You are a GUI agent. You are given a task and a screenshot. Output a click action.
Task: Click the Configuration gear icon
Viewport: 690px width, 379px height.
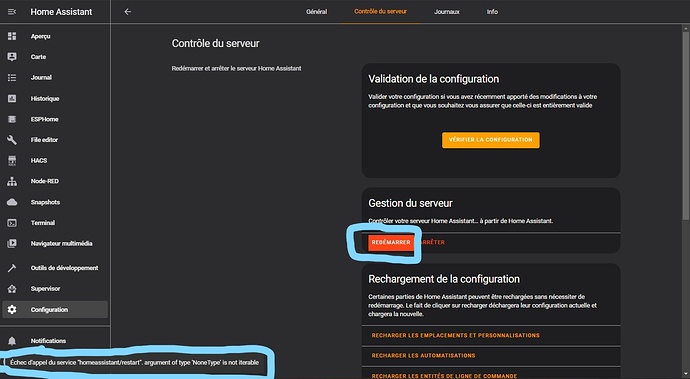point(12,309)
